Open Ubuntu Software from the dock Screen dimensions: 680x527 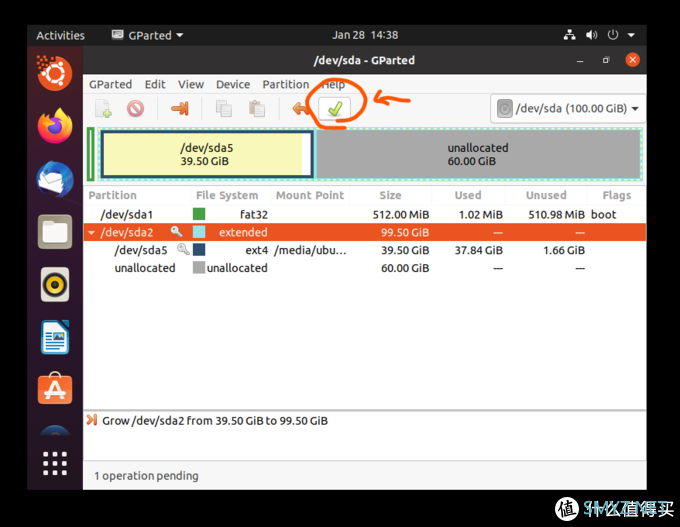(x=55, y=389)
